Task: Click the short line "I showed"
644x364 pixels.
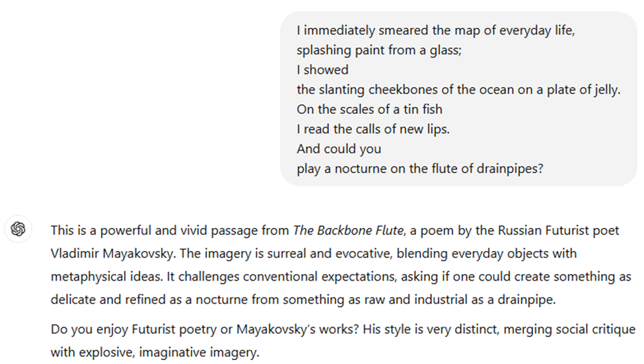Action: click(x=322, y=70)
